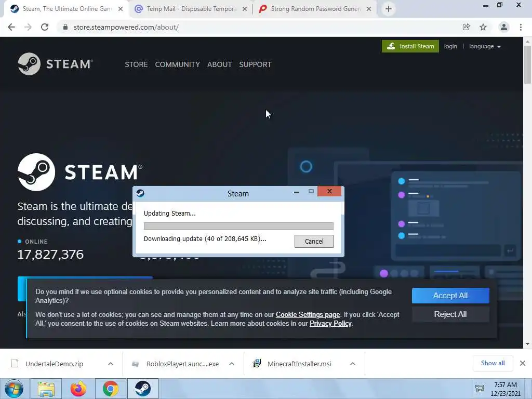Reject all optional cookies
Viewport: 532px width, 399px height.
click(x=450, y=314)
